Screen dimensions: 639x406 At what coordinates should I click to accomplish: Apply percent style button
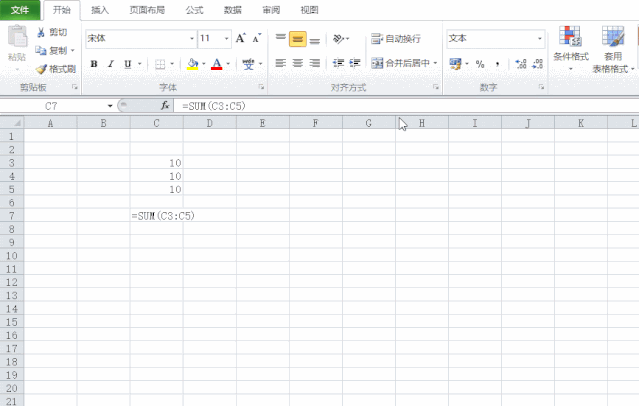point(480,64)
